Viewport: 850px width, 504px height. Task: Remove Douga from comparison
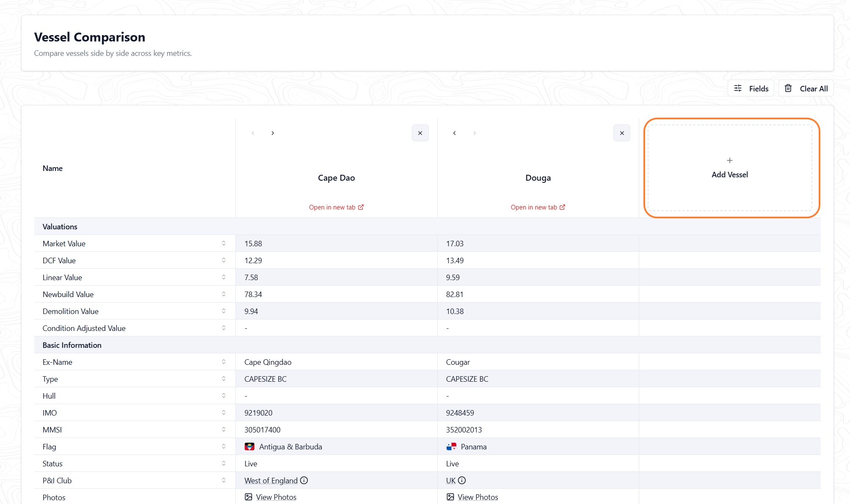coord(622,133)
